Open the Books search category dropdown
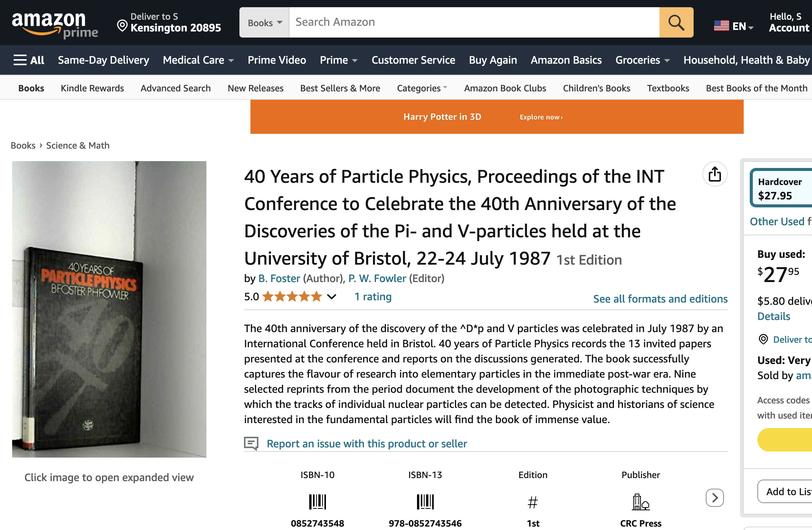The height and width of the screenshot is (530, 812). click(264, 22)
